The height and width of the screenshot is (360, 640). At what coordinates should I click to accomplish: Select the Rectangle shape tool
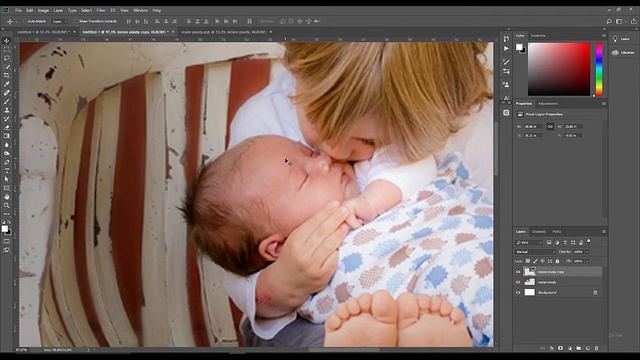[7, 188]
